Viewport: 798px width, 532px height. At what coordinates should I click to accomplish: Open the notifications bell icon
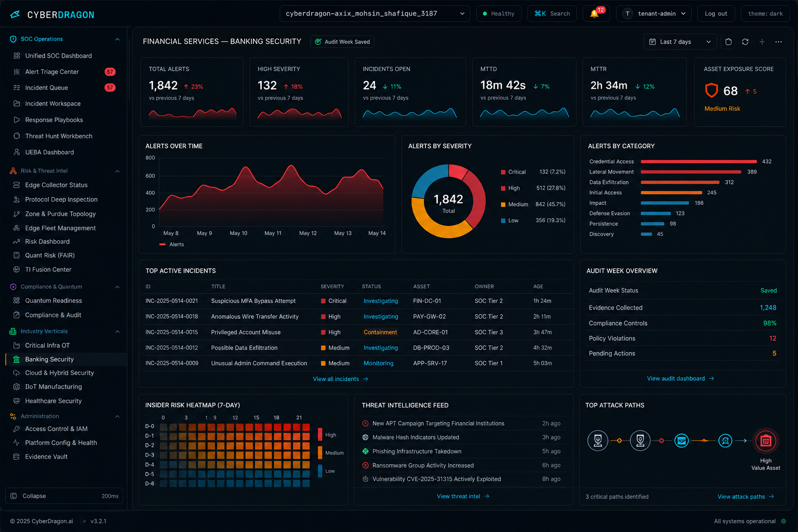pos(594,14)
